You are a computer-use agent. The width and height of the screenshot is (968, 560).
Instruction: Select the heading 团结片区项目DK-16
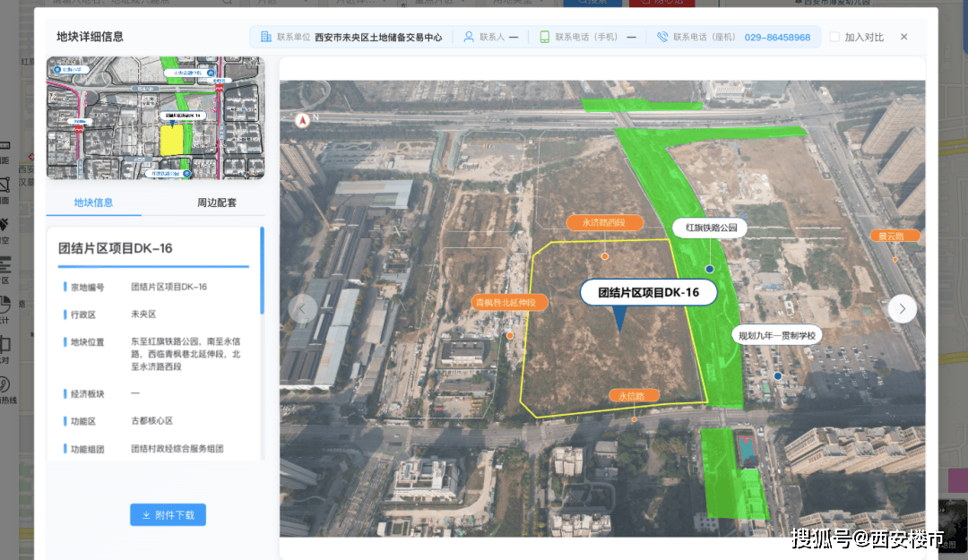[x=116, y=248]
